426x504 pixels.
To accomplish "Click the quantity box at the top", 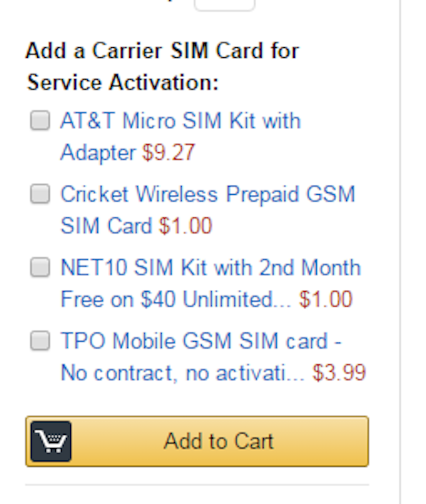I will (x=224, y=4).
